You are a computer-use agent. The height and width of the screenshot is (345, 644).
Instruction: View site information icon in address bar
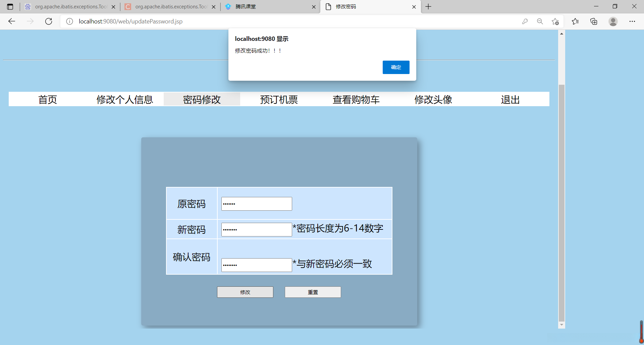click(69, 21)
